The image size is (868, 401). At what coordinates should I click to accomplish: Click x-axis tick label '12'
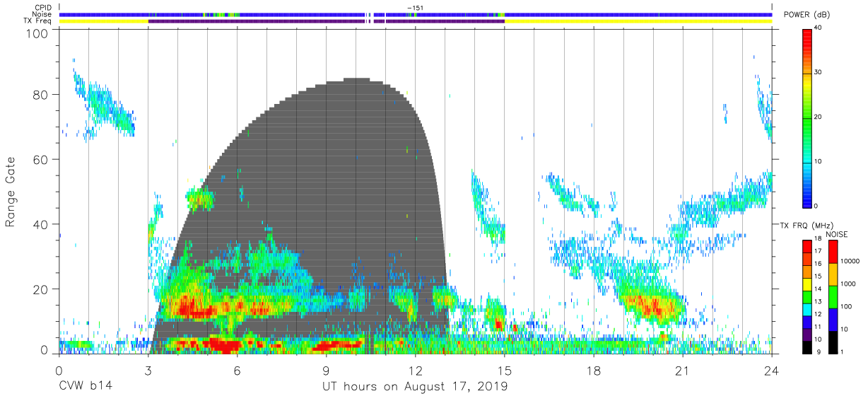click(415, 371)
